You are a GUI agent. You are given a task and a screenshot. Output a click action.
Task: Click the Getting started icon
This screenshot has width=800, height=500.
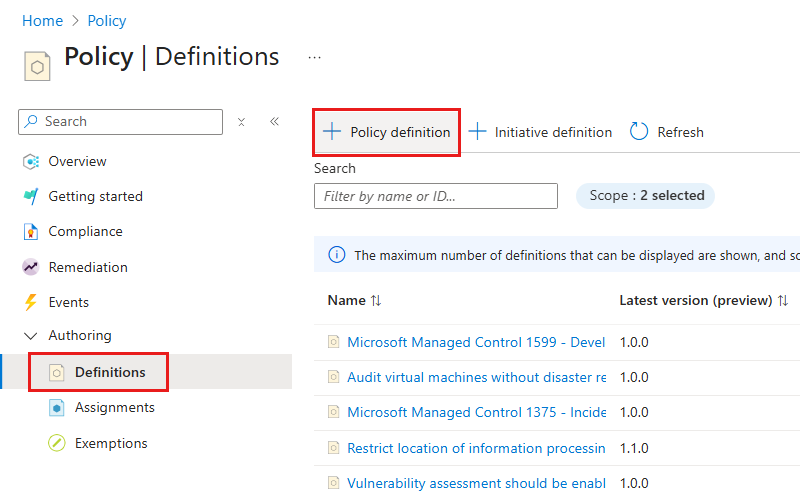(31, 197)
